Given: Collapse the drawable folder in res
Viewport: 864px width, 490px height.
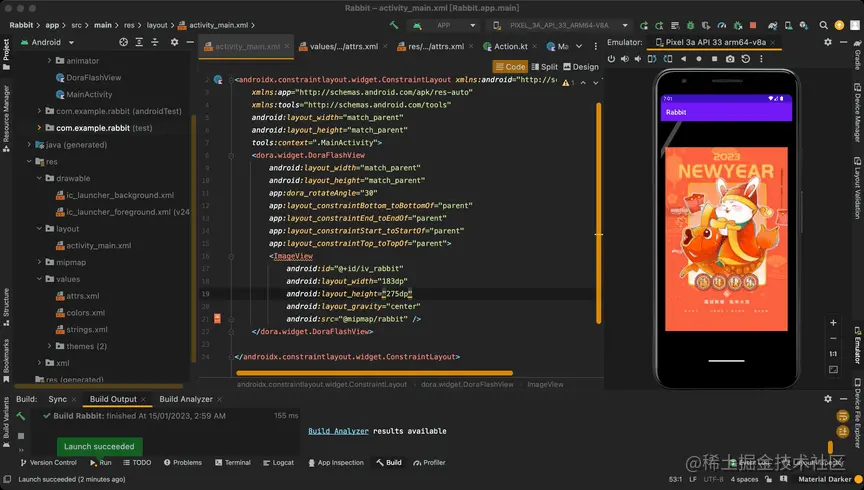Looking at the screenshot, I should tap(39, 178).
